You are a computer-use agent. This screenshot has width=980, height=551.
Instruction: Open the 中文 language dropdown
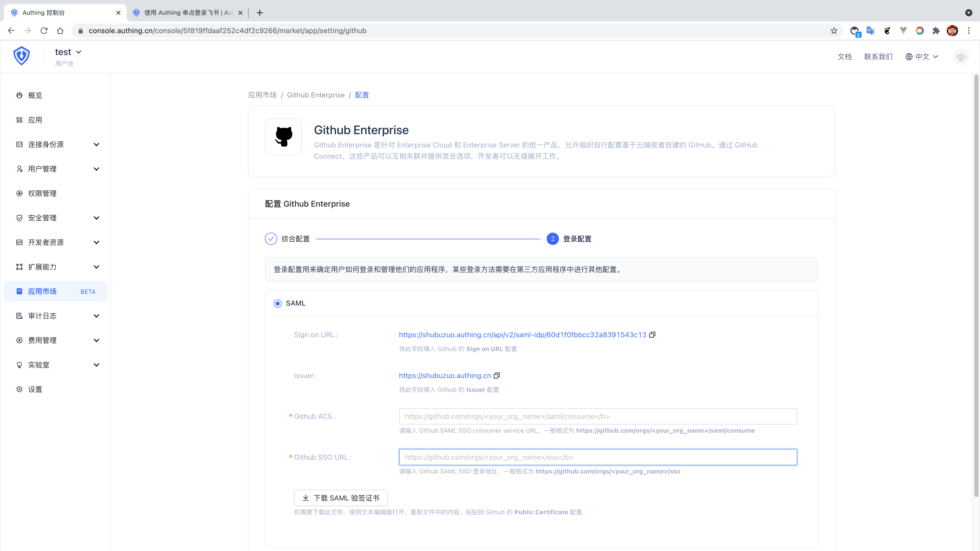tap(922, 57)
